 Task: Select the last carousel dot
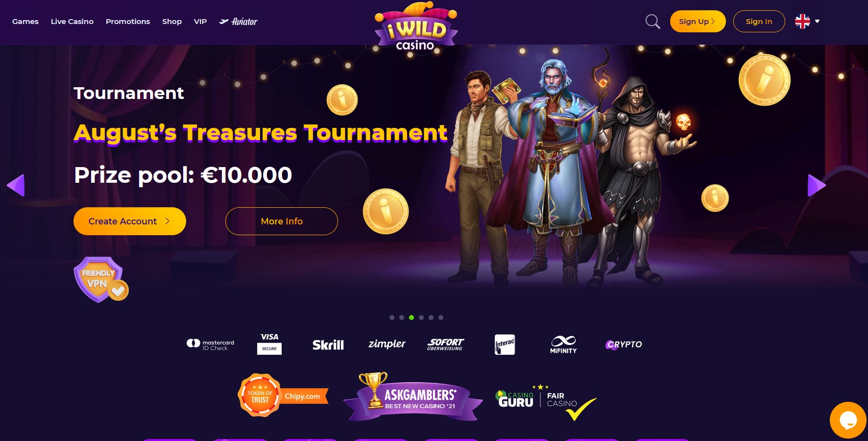(x=441, y=318)
